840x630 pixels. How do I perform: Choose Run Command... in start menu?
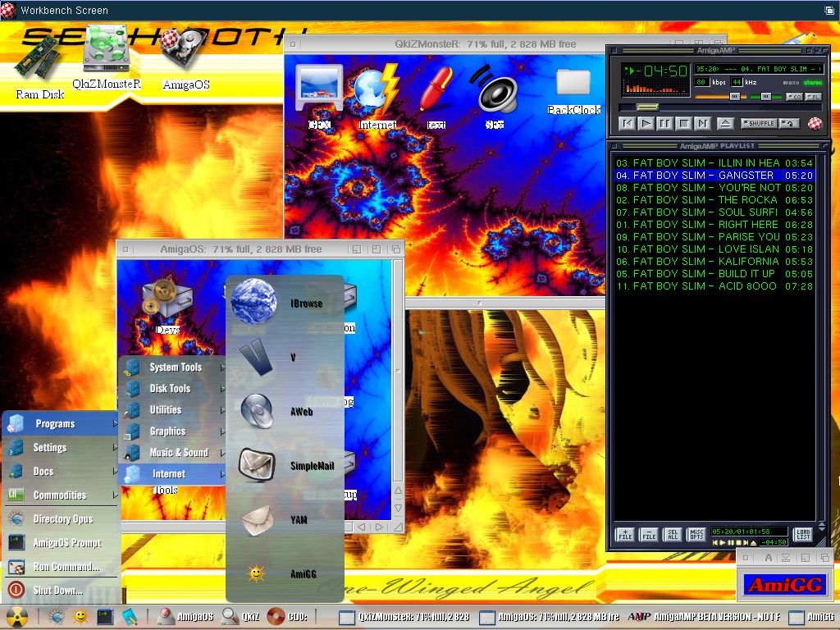coord(61,566)
